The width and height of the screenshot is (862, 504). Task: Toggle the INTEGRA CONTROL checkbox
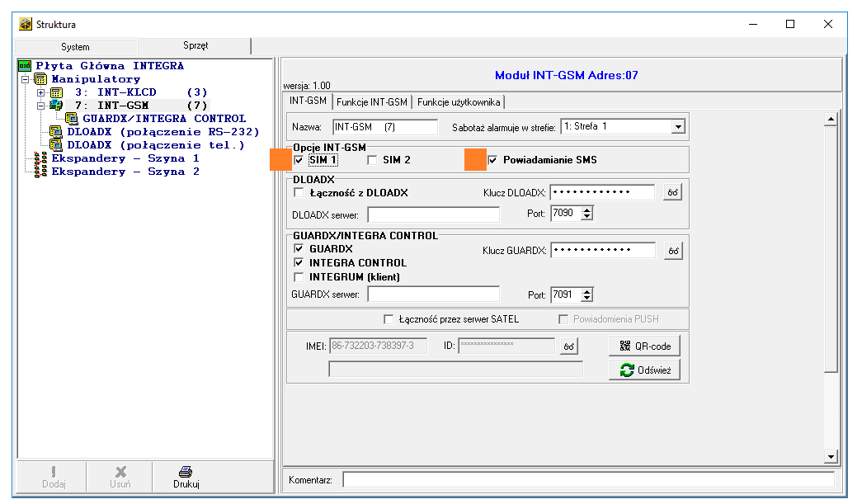coord(299,262)
